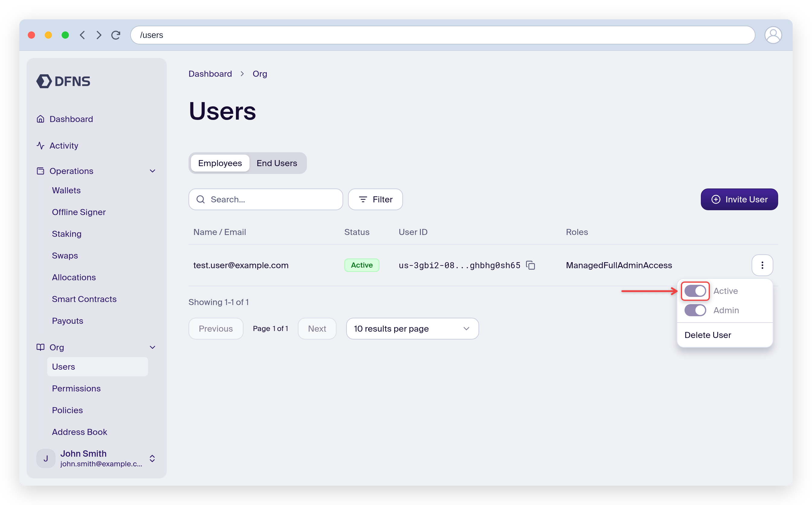The width and height of the screenshot is (812, 505).
Task: Open Staking in the sidebar
Action: coord(66,234)
